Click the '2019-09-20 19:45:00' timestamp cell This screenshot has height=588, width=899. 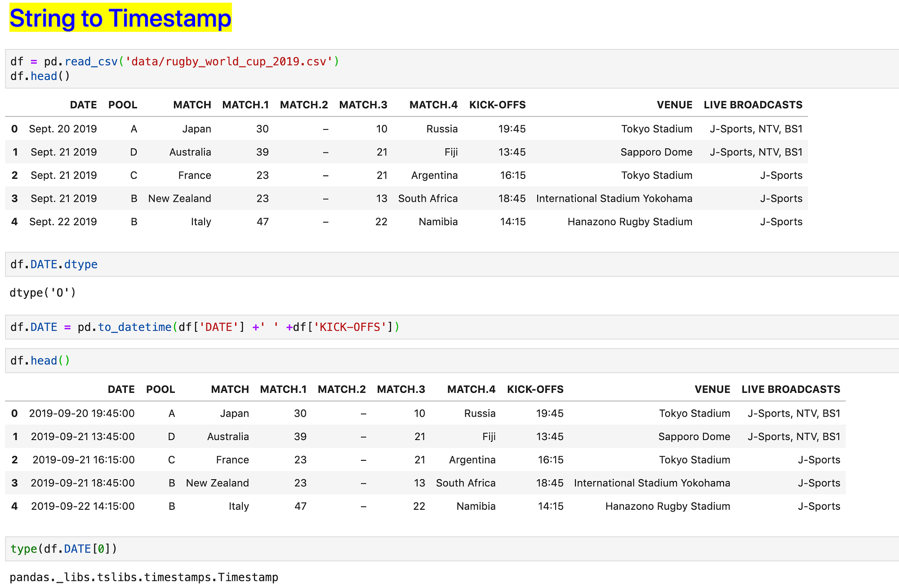[x=82, y=414]
